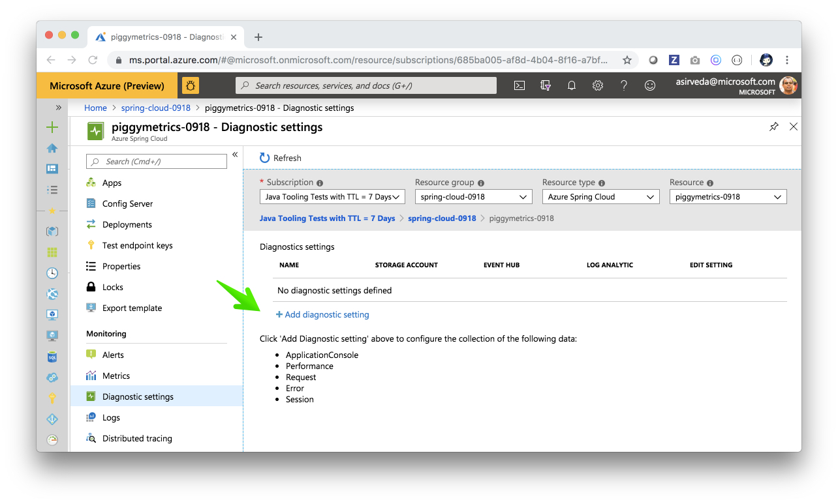Open the Resource groups cube icon in left rail

click(52, 231)
